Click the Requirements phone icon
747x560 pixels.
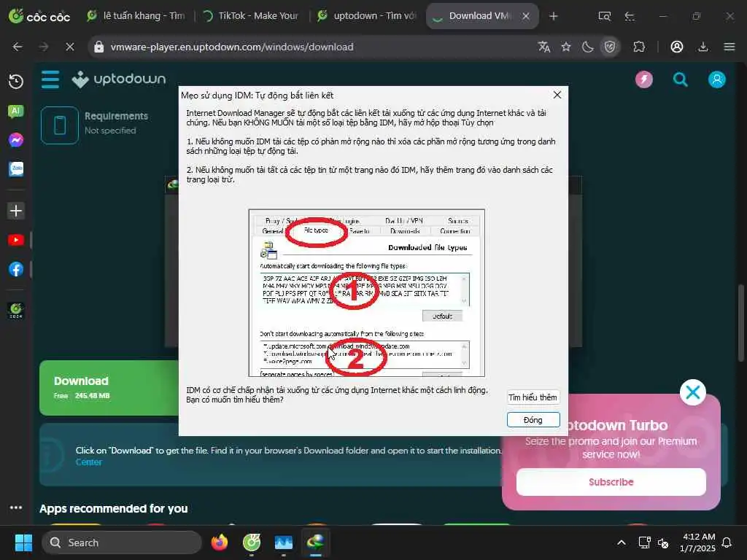click(60, 125)
